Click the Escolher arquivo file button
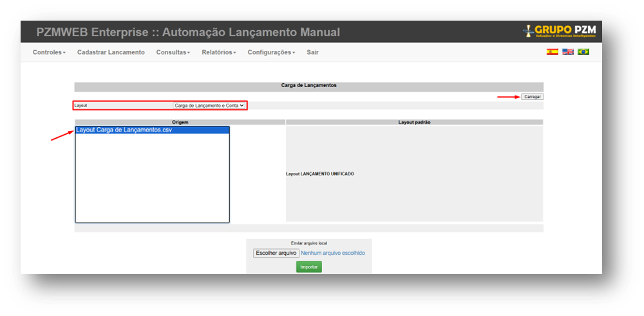The image size is (644, 316). [x=276, y=253]
